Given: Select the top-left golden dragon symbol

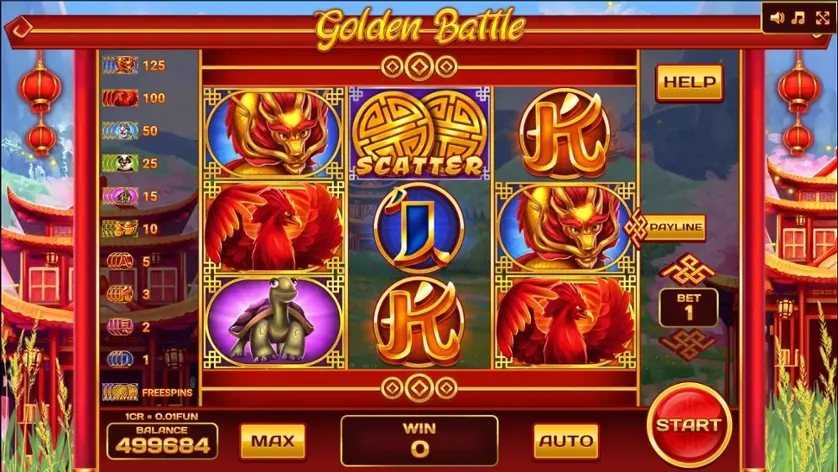Looking at the screenshot, I should pyautogui.click(x=274, y=134).
